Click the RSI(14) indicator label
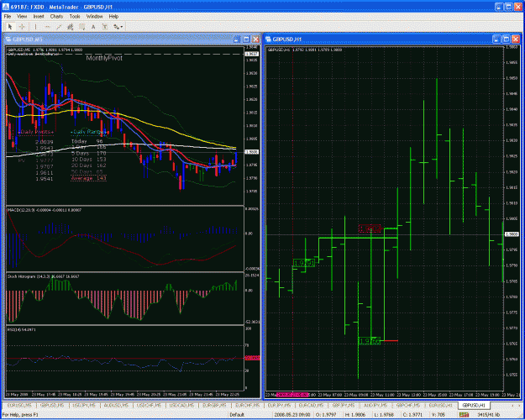The width and height of the screenshot is (525, 420). [x=22, y=330]
